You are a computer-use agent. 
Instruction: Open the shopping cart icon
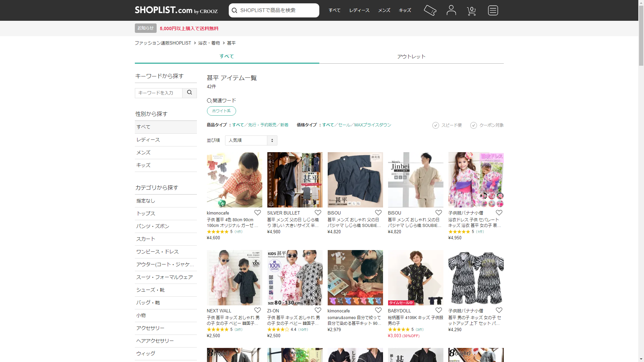tap(471, 11)
